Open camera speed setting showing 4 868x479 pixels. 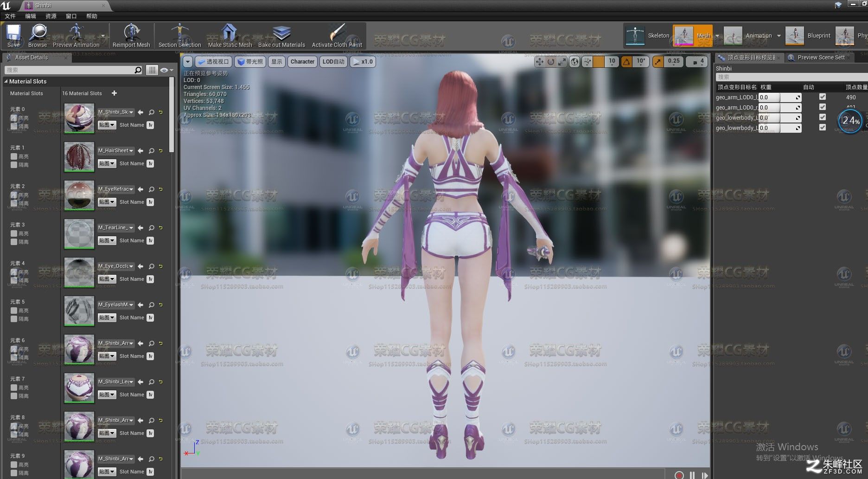tap(697, 62)
